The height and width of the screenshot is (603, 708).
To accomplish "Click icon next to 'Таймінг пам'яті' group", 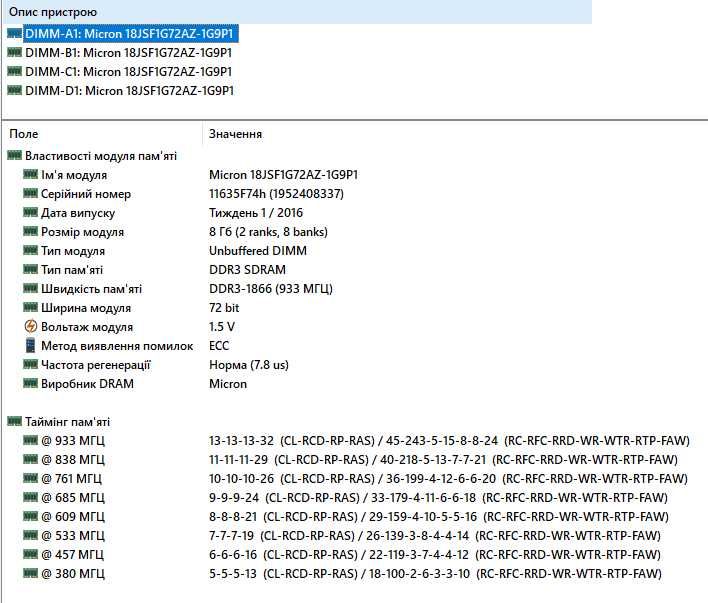I will tap(14, 421).
